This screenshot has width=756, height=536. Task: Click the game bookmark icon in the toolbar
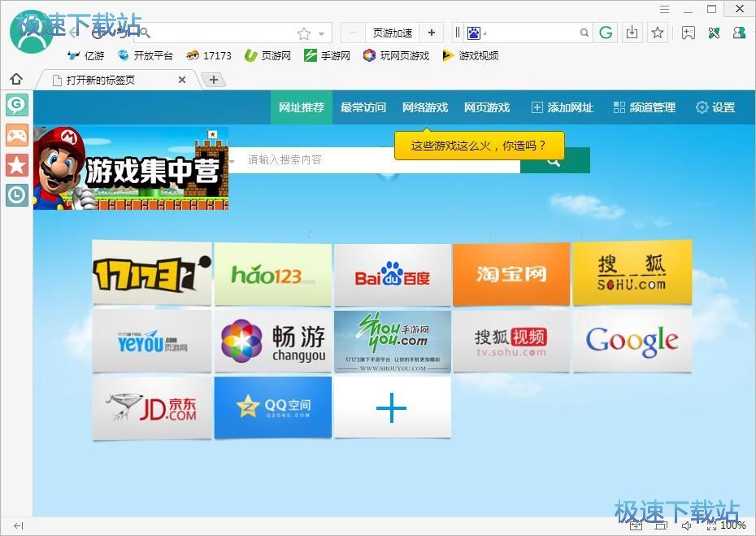(688, 33)
